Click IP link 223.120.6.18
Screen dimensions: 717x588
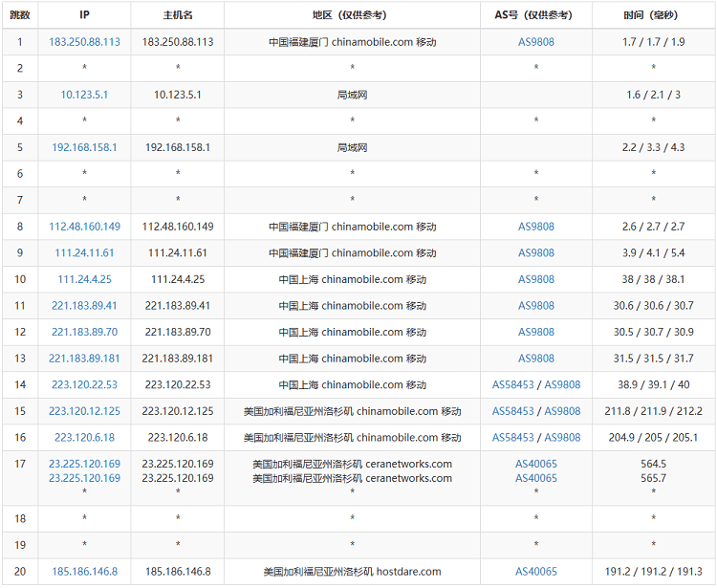84,438
